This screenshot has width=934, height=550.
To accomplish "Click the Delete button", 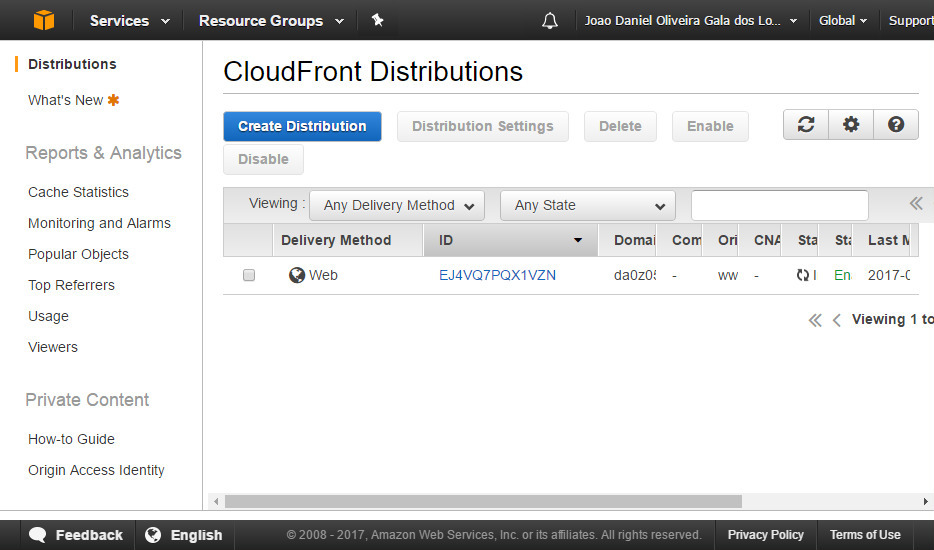I will pyautogui.click(x=620, y=126).
